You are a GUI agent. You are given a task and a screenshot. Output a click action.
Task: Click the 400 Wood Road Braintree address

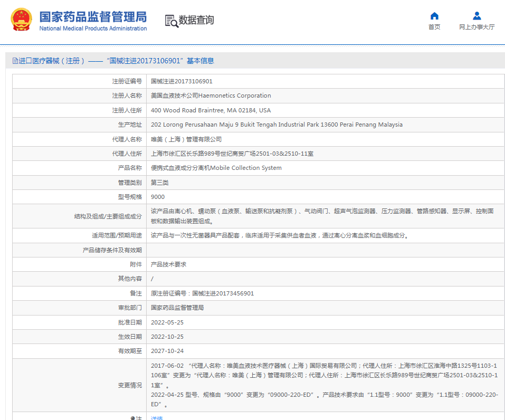click(x=211, y=110)
